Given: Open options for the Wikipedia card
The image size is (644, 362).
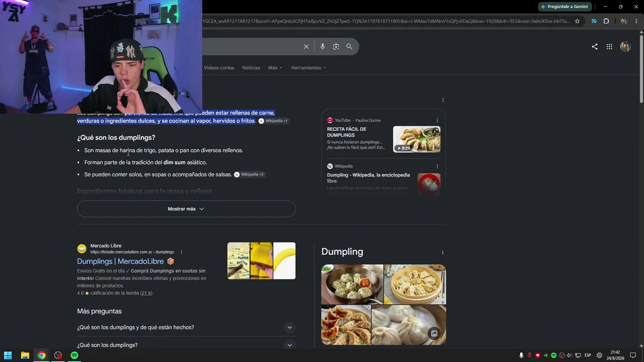Looking at the screenshot, I should pyautogui.click(x=437, y=166).
